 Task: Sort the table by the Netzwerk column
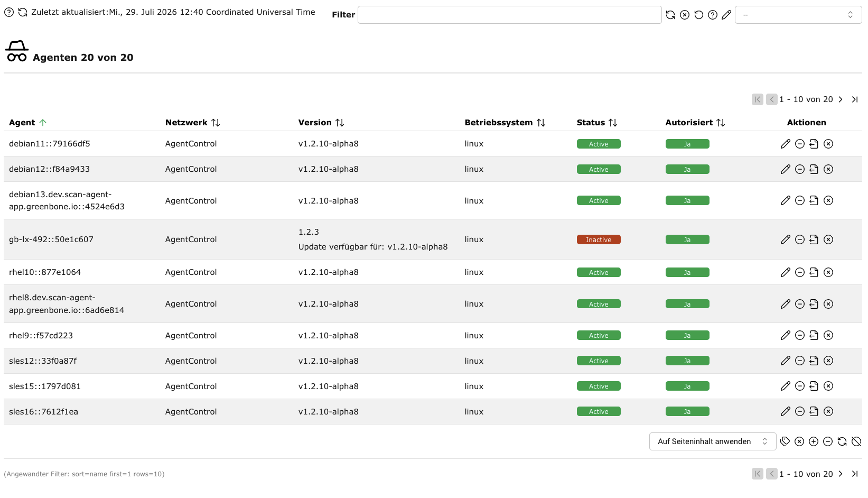click(x=192, y=123)
